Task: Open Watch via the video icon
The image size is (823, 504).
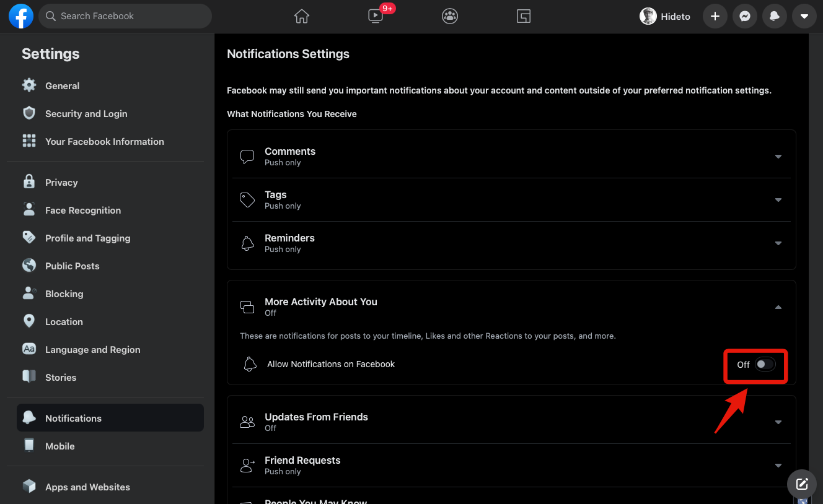Action: click(375, 16)
